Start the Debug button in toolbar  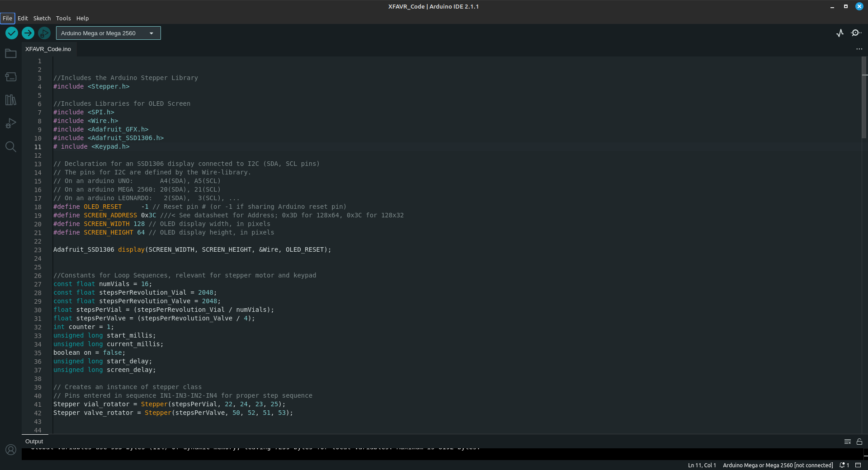44,33
